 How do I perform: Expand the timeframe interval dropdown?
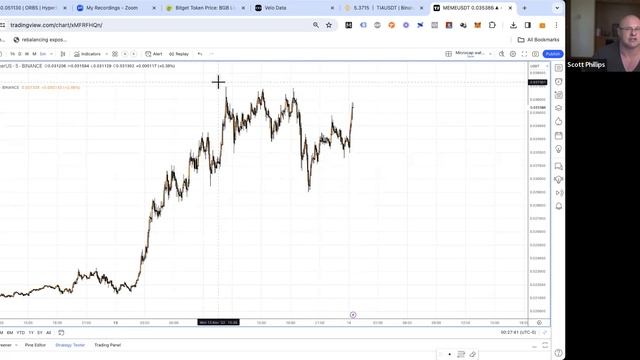51,54
